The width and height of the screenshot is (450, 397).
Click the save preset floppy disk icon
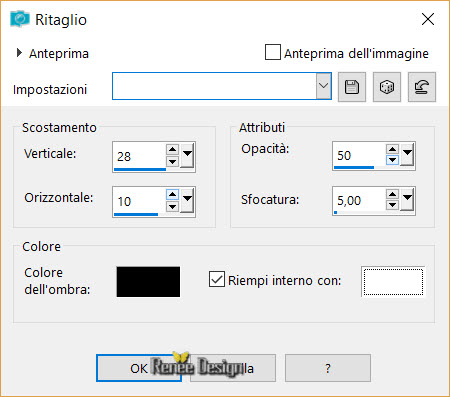tap(352, 87)
